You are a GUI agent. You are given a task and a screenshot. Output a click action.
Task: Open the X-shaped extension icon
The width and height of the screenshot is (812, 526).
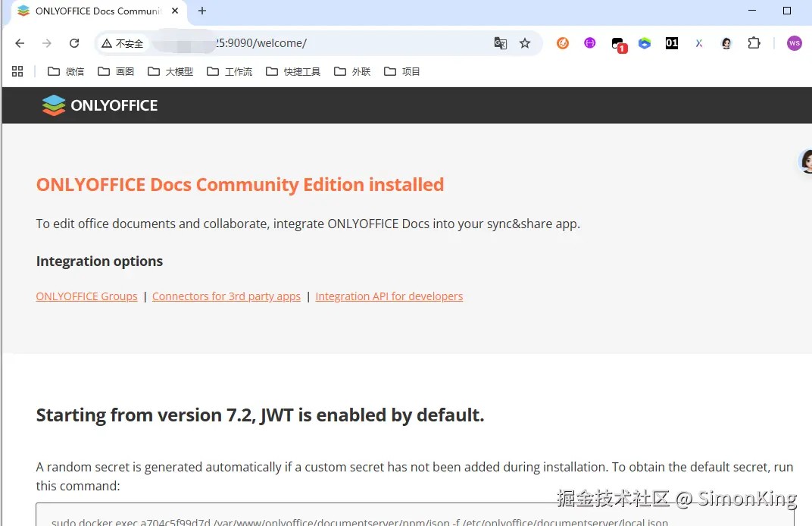[699, 43]
